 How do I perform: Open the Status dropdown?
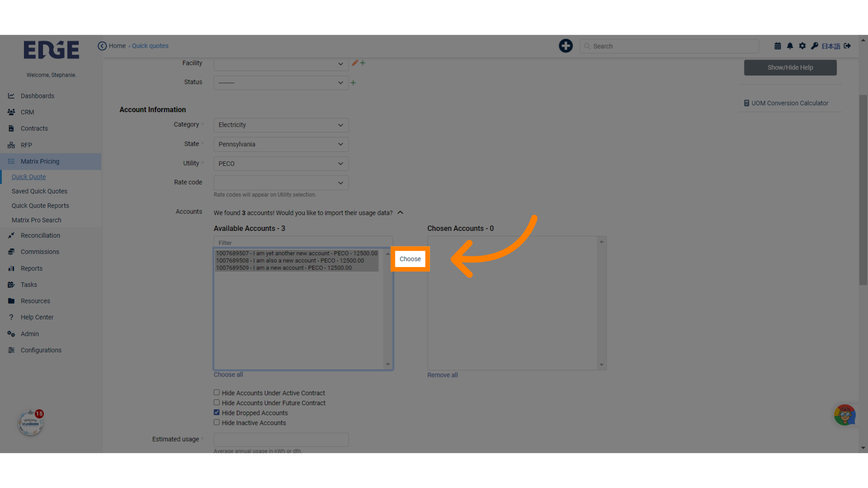[x=281, y=83]
